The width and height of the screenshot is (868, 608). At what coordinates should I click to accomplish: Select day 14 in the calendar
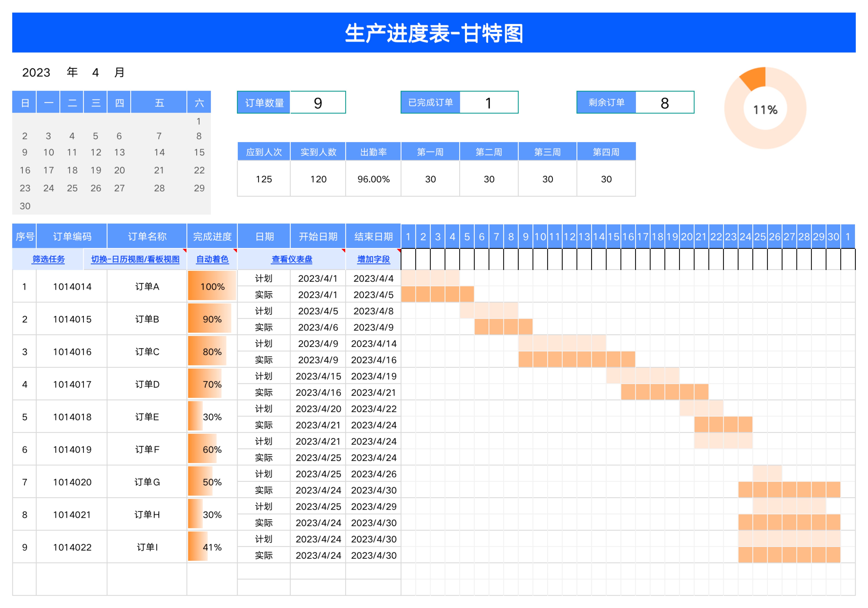(159, 152)
